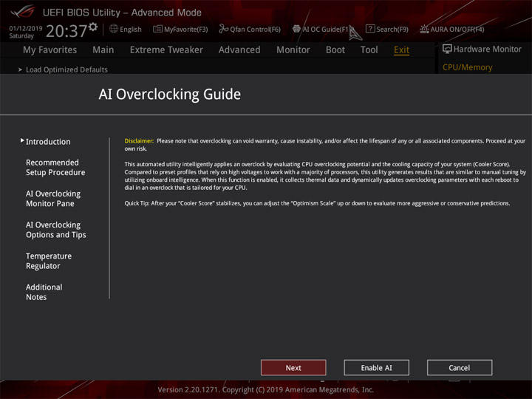Viewport: 532px width, 399px height.
Task: Open AI Overclocking Monitor Pane section
Action: tap(53, 199)
